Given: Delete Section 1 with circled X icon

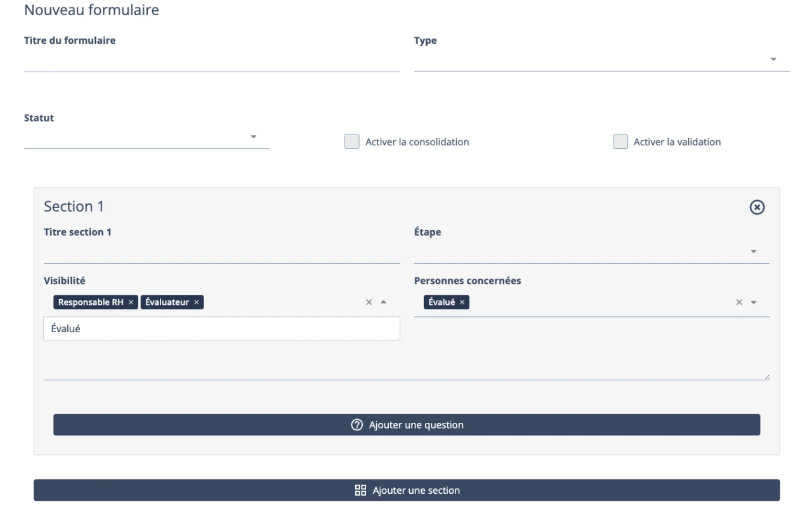Looking at the screenshot, I should [757, 207].
